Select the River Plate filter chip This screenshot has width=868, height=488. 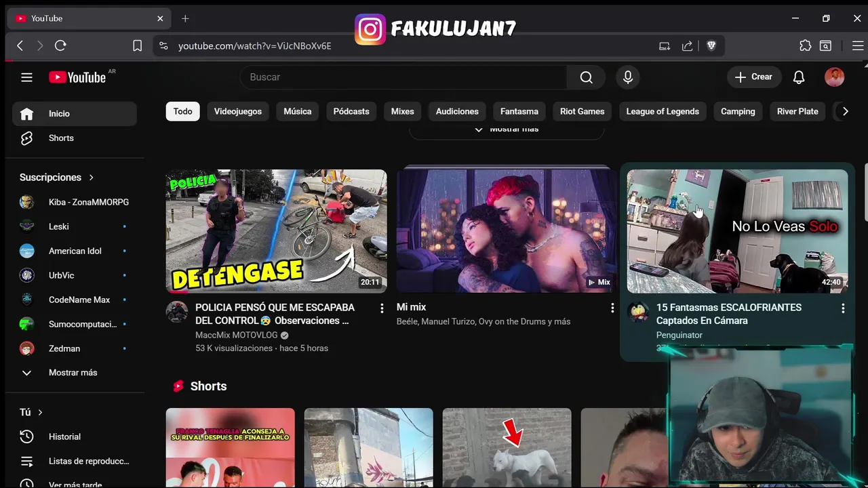tap(797, 111)
